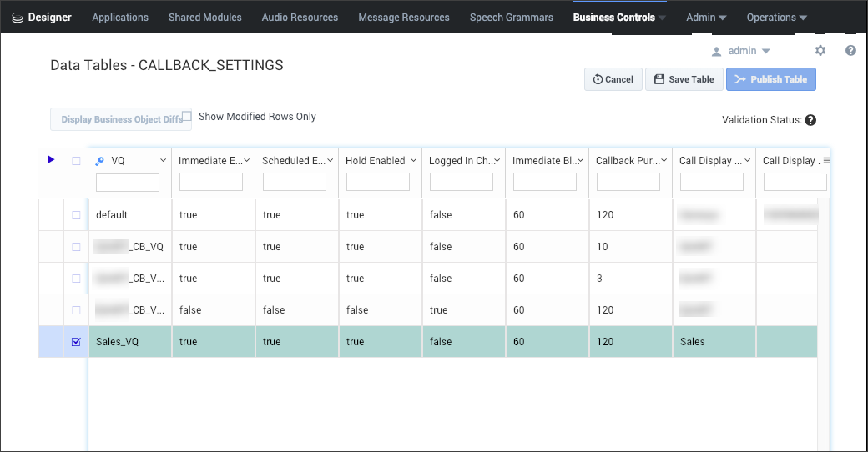This screenshot has height=452, width=868.
Task: Enable Show Modified Rows Only checkbox
Action: (187, 117)
